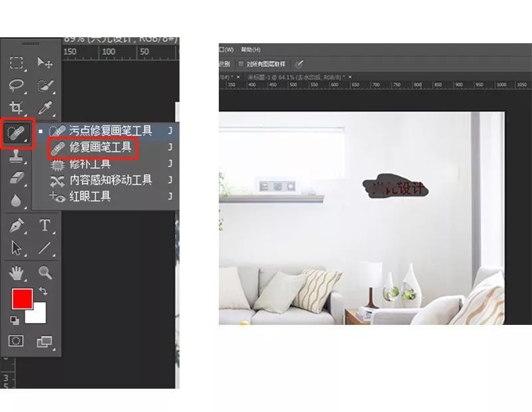
Task: Grab the Hand tool
Action: [x=17, y=271]
